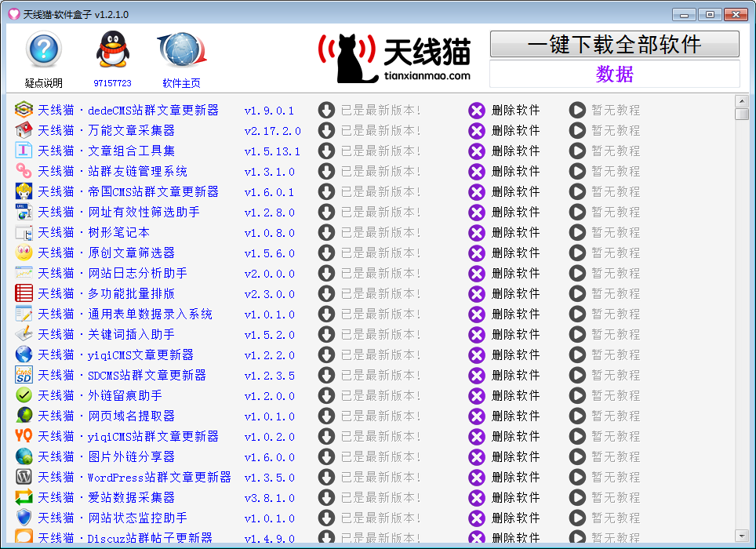Click the 帝国CMS站群文章更新器 icon
This screenshot has height=549, width=756.
pos(24,191)
